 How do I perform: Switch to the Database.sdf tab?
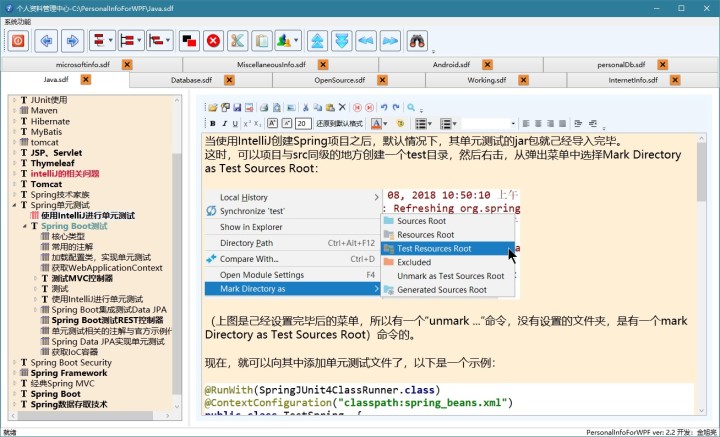click(x=190, y=79)
